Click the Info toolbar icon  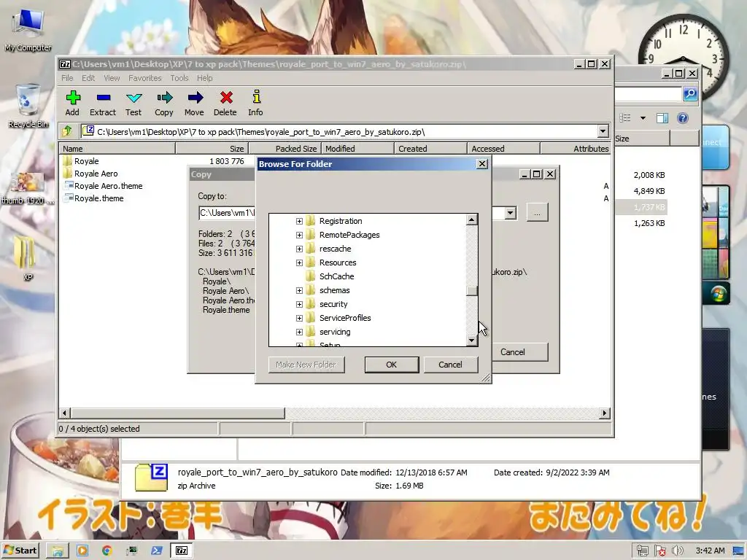tap(256, 103)
